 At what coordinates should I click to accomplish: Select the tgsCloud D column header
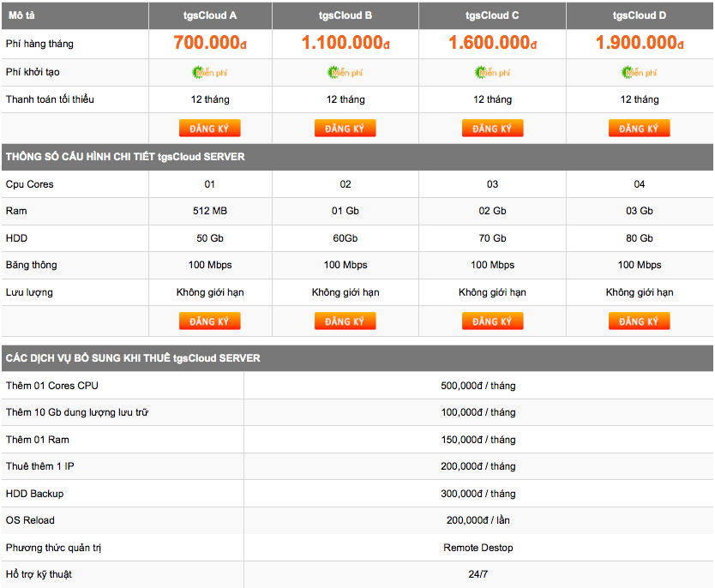click(x=640, y=15)
